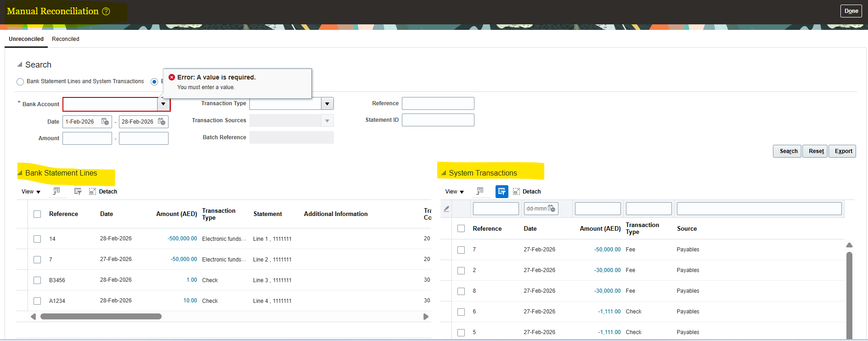Detach the Bank Statement Lines table

pos(103,192)
